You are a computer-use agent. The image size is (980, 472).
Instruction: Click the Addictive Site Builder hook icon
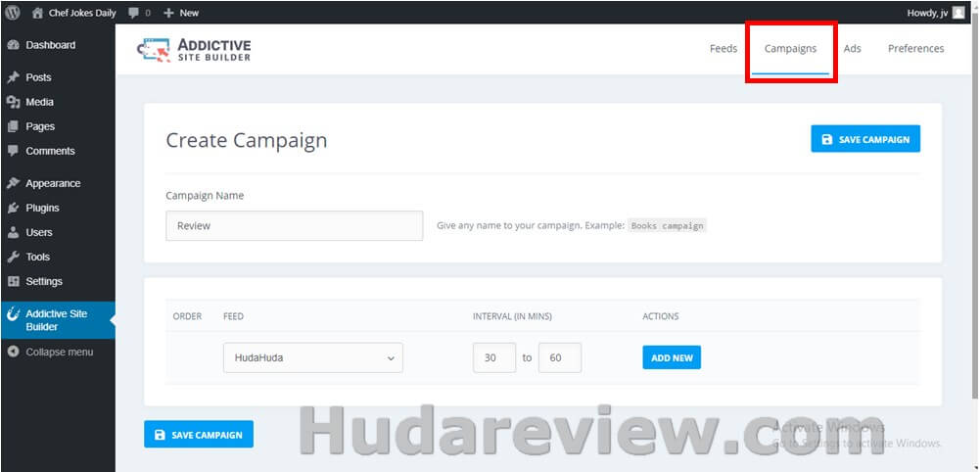13,313
